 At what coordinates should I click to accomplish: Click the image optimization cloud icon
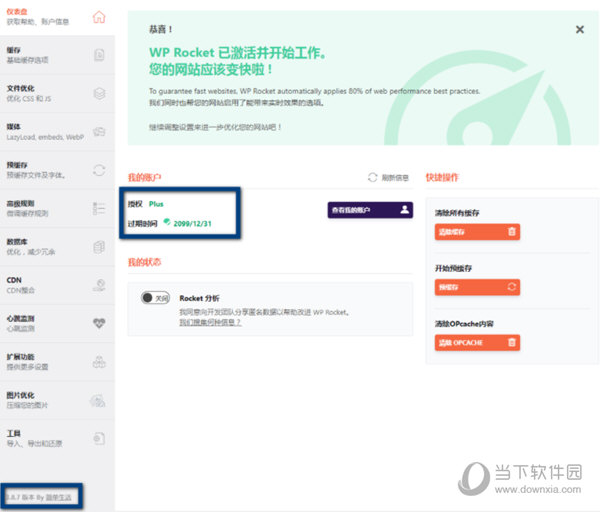click(x=98, y=401)
